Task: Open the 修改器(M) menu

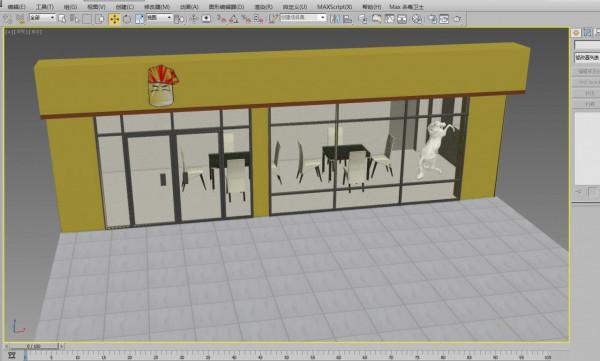Action: coord(157,7)
